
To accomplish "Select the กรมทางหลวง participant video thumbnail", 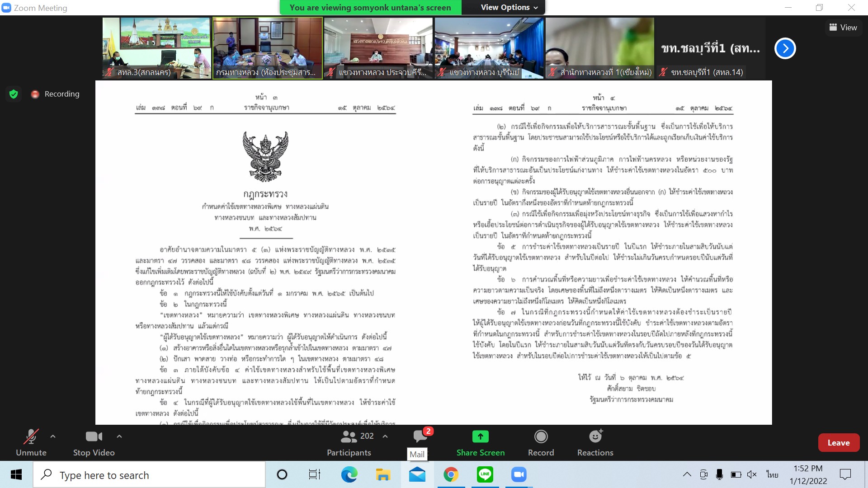I will (267, 48).
